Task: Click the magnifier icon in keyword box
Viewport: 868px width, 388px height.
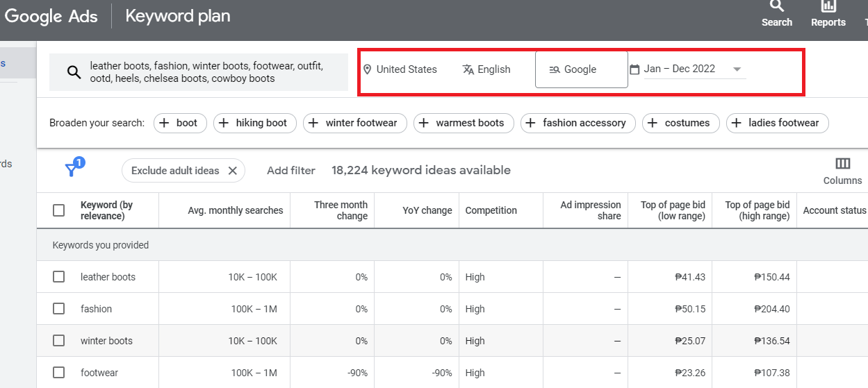Action: [74, 72]
